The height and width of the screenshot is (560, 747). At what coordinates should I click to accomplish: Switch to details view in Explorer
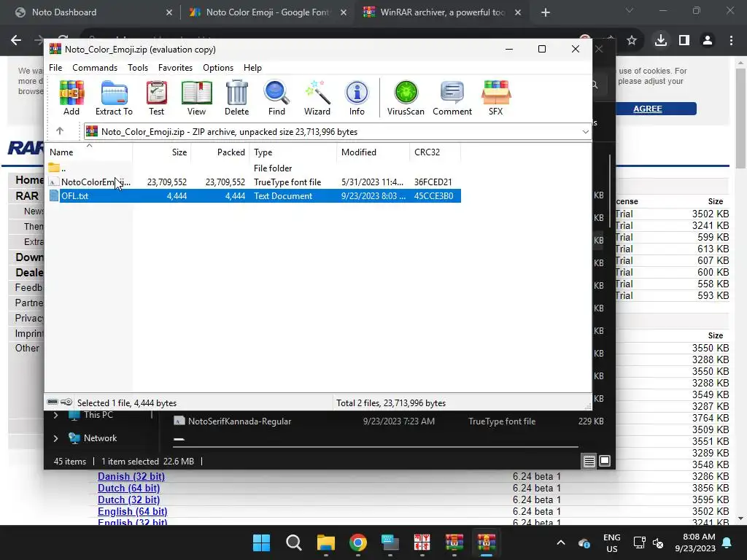[589, 461]
